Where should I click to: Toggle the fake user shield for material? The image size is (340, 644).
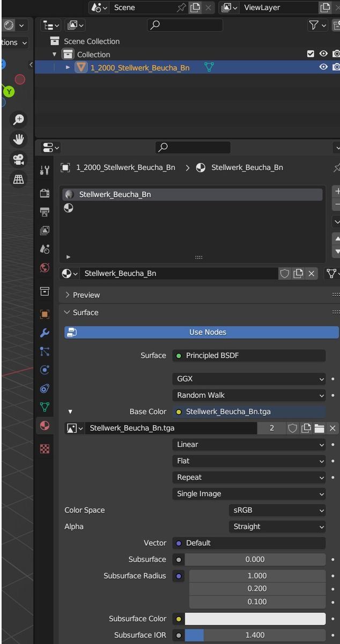[x=285, y=274]
